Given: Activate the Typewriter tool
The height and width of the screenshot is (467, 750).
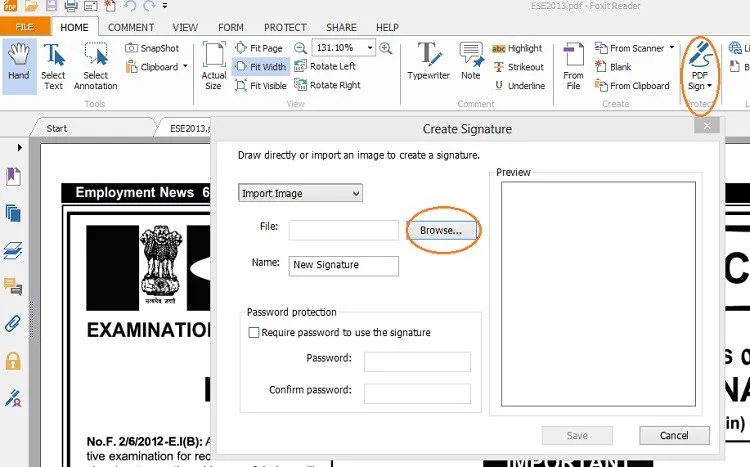Looking at the screenshot, I should coord(429,66).
